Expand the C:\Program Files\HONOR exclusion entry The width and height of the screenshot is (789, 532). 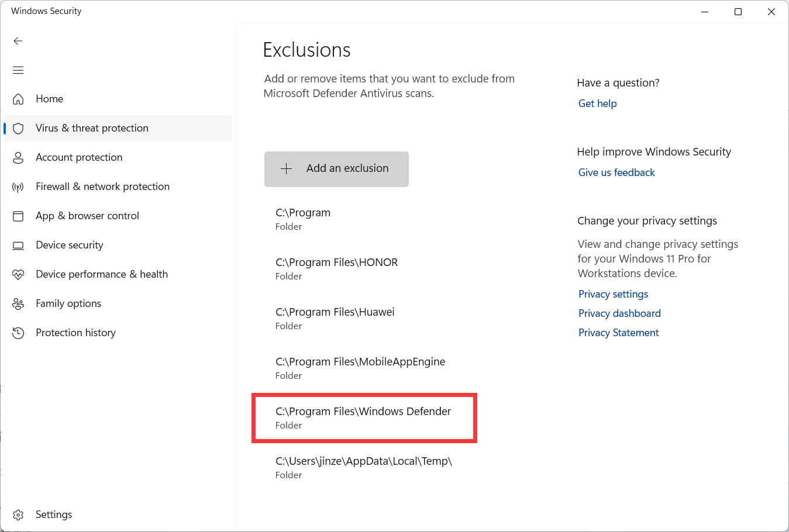click(x=337, y=268)
